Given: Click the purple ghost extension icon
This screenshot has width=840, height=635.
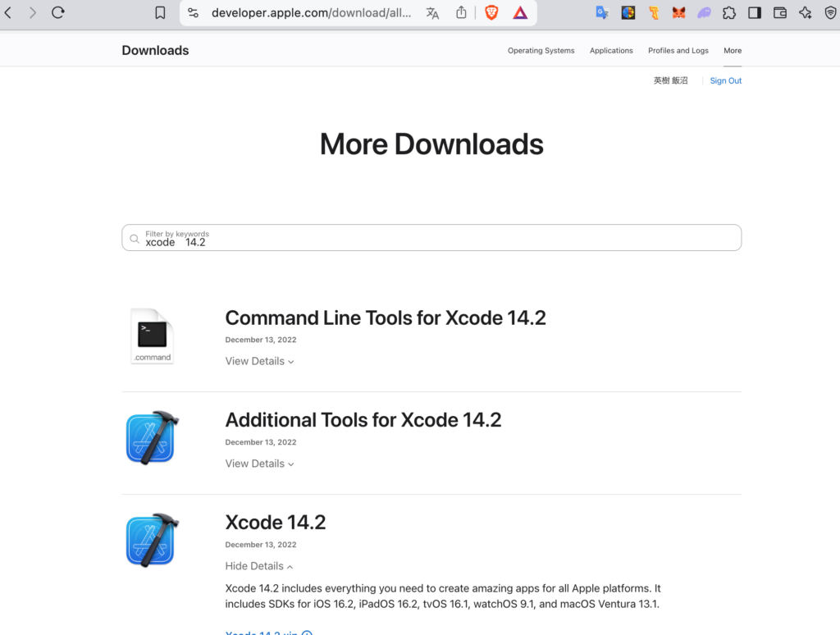Looking at the screenshot, I should point(704,13).
